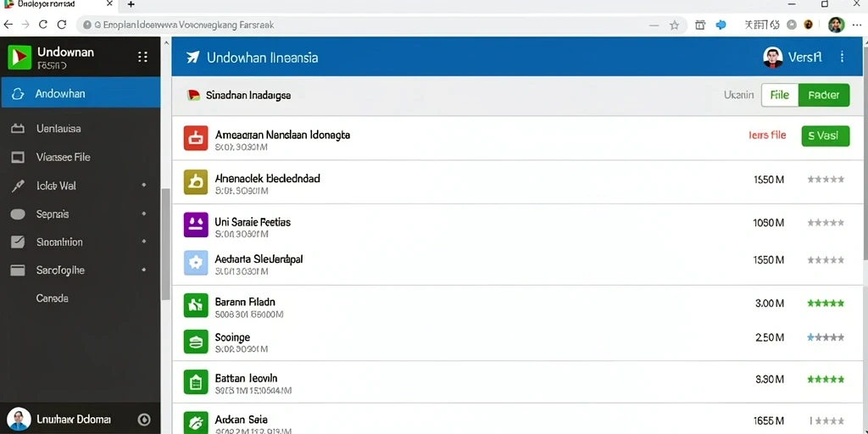868x434 pixels.
Task: Click the Iclek Wal pen icon
Action: pos(18,186)
